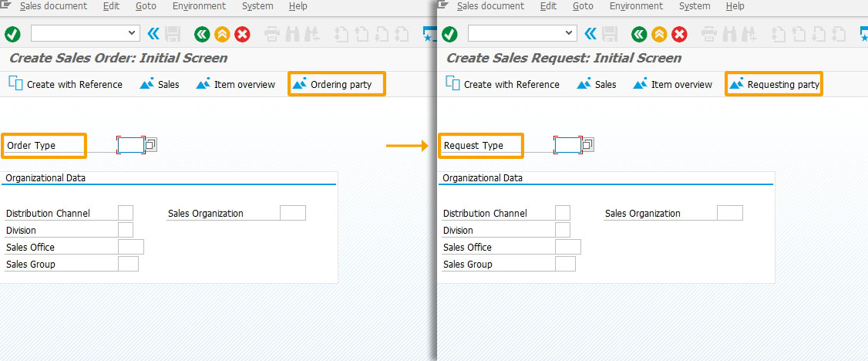Open Sales document menu in Sales Order window
868x361 pixels.
(x=53, y=6)
